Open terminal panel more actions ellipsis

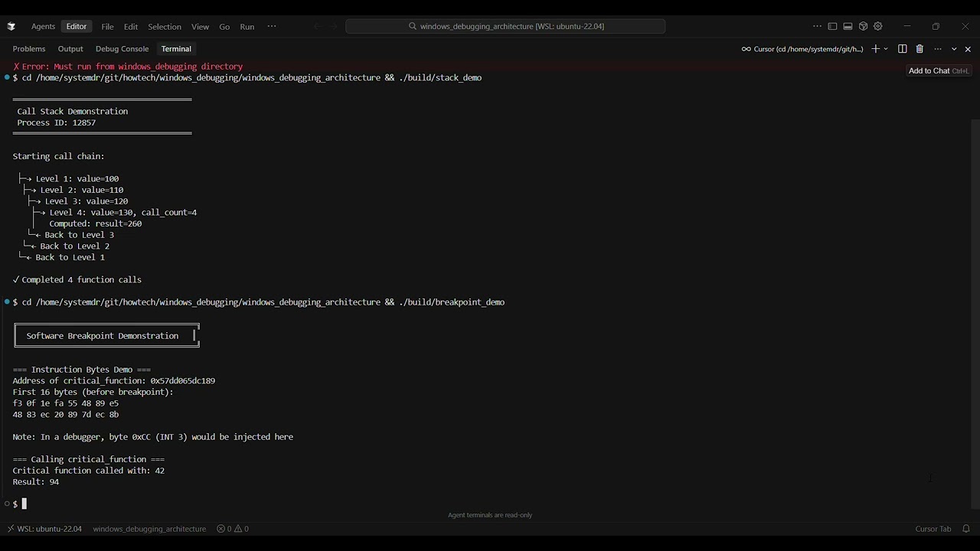938,49
